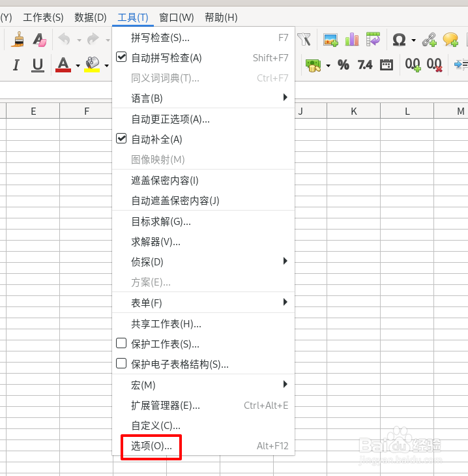Select column E header
Viewport: 468px width, 476px height.
click(33, 111)
